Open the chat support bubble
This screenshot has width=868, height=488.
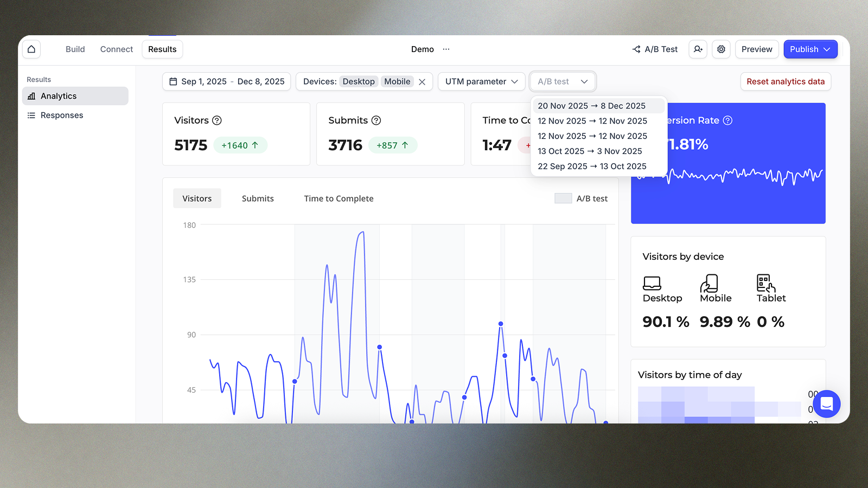click(x=826, y=404)
